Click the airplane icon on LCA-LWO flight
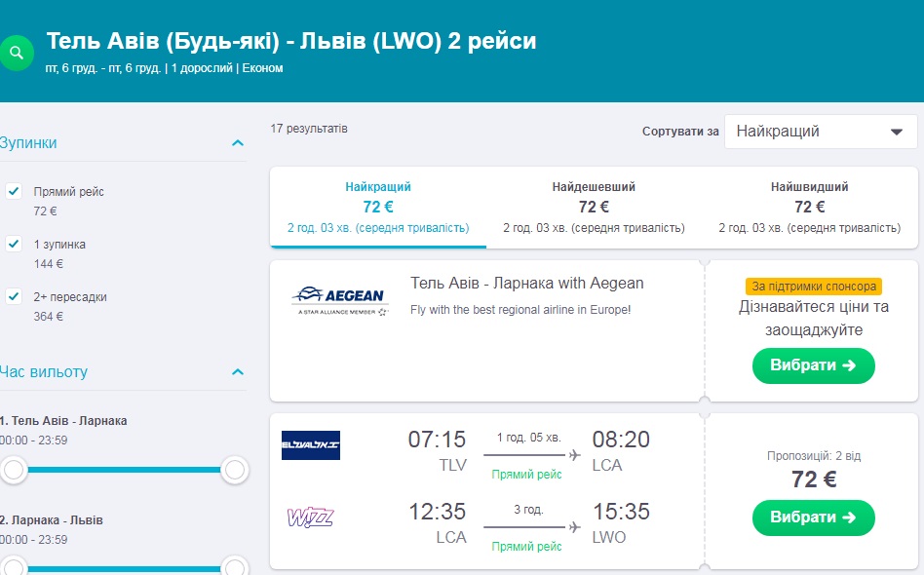Viewport: 924px width, 575px height. click(574, 527)
